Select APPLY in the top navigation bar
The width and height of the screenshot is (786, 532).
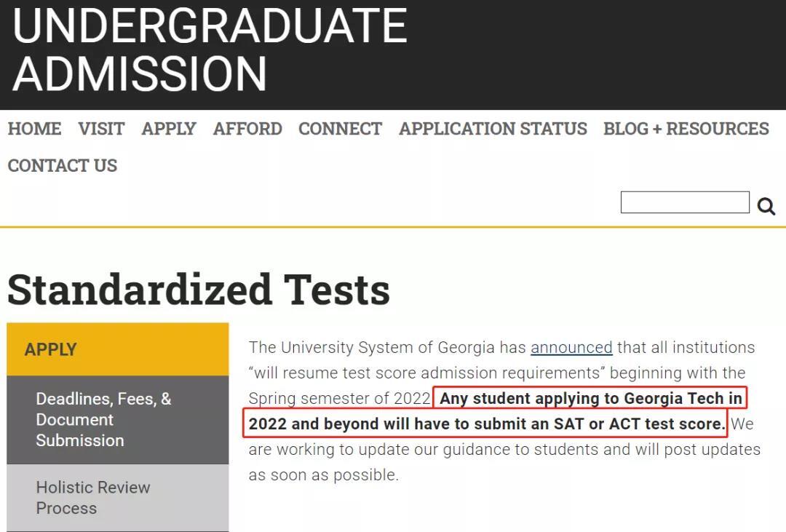[x=169, y=129]
